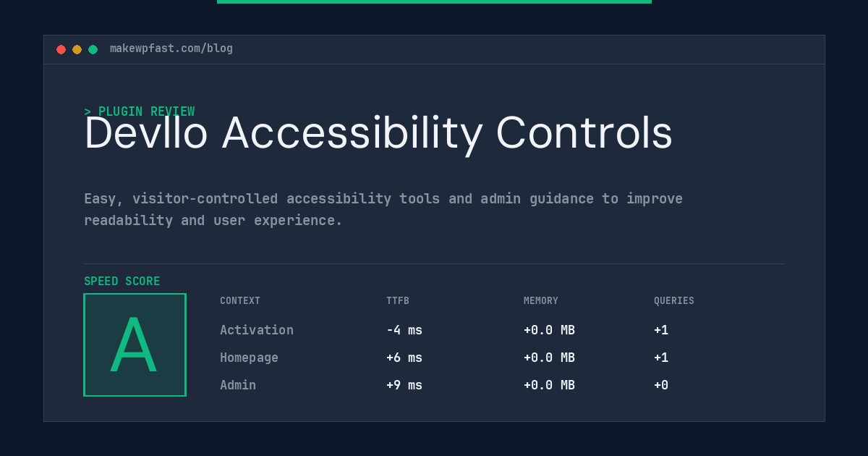This screenshot has width=868, height=456.
Task: Click the Homepage memory value +0.0 MB
Action: click(549, 358)
